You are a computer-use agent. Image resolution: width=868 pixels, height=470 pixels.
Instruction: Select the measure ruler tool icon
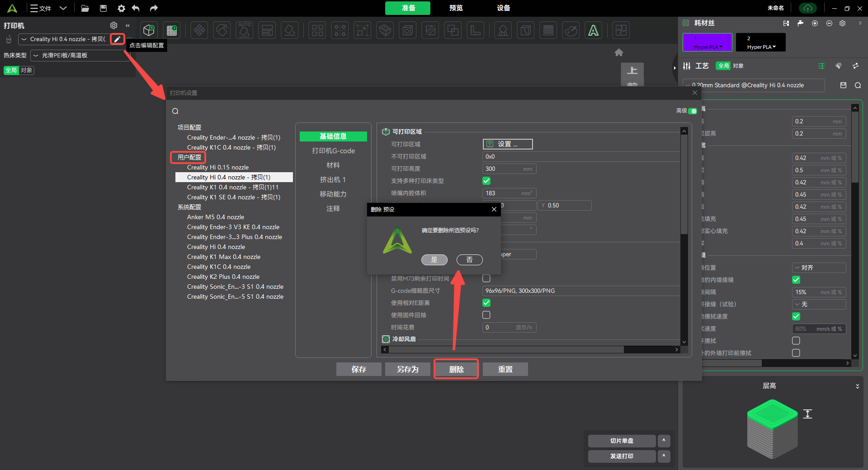476,30
